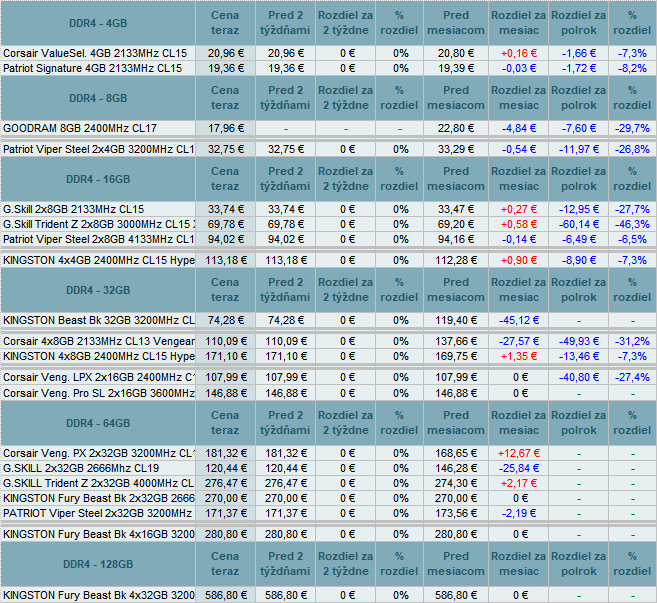Open KINGSTON 4x4GB 2400MHz CL15 product

98,260
